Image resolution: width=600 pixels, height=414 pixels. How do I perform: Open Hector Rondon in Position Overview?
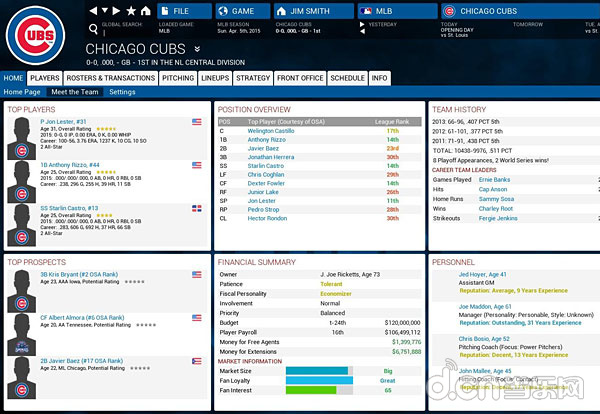click(x=267, y=218)
